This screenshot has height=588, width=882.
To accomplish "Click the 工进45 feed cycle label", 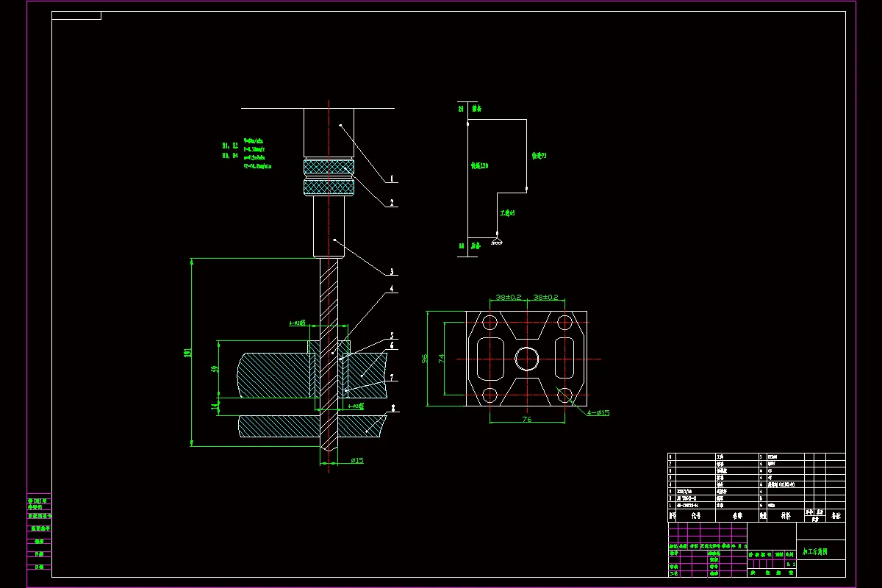I will (x=507, y=212).
